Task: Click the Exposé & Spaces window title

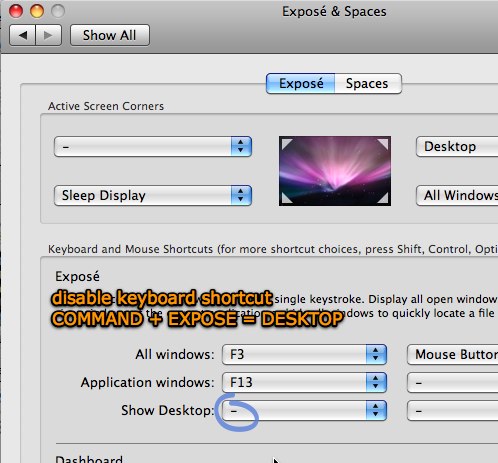Action: [334, 12]
